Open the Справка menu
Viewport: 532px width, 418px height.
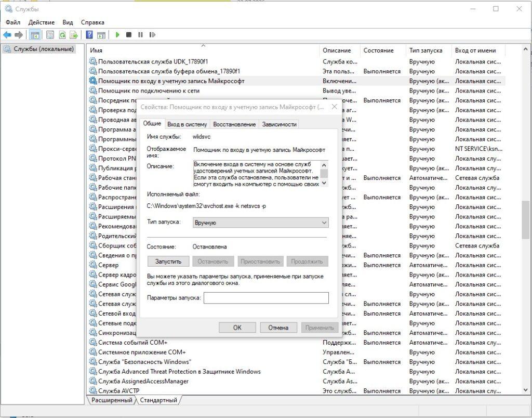92,22
